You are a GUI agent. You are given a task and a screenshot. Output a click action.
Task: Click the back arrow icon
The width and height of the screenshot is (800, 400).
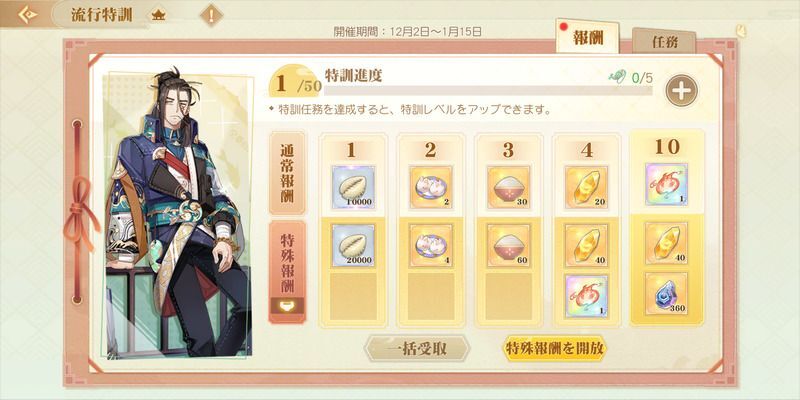pos(27,14)
